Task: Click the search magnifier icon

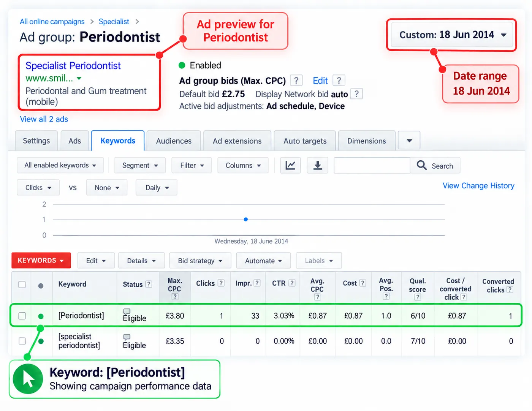Action: [x=421, y=165]
